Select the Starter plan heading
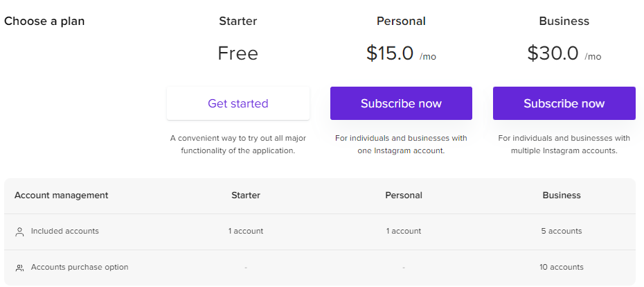Viewport: 644px width, 287px height. point(238,21)
